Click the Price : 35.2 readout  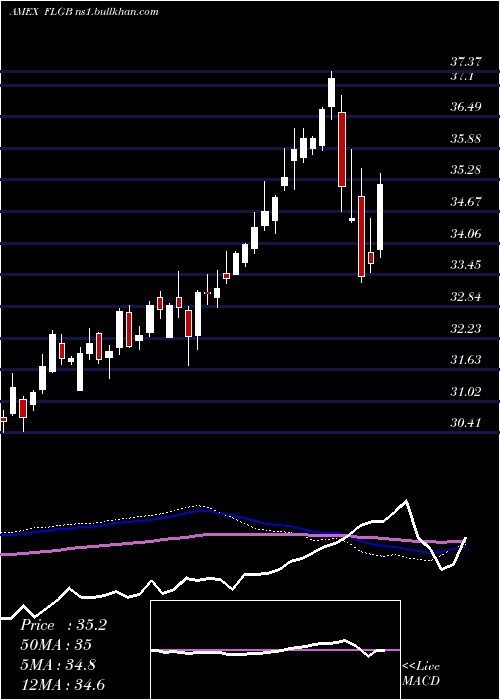coord(64,625)
